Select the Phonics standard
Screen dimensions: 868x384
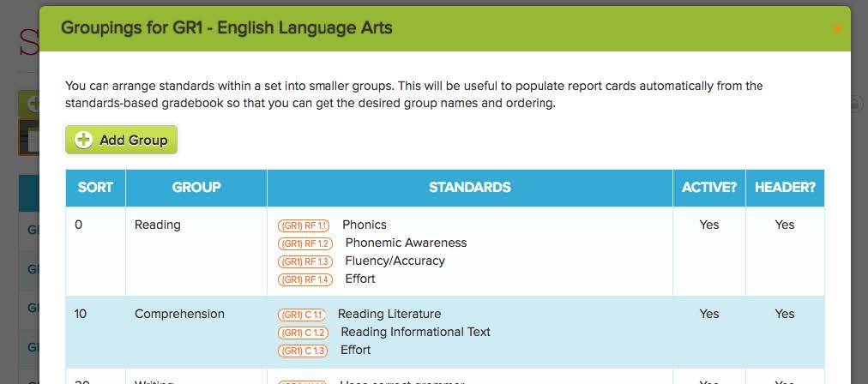click(x=365, y=225)
